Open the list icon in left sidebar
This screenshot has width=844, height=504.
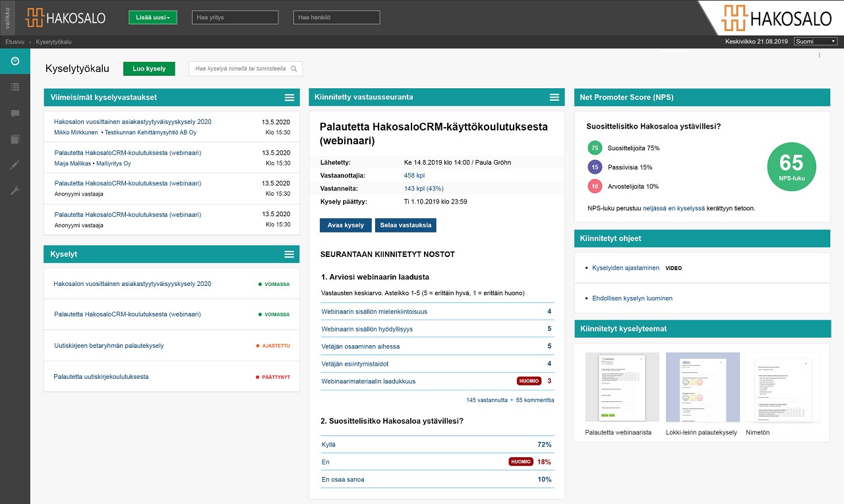point(15,87)
